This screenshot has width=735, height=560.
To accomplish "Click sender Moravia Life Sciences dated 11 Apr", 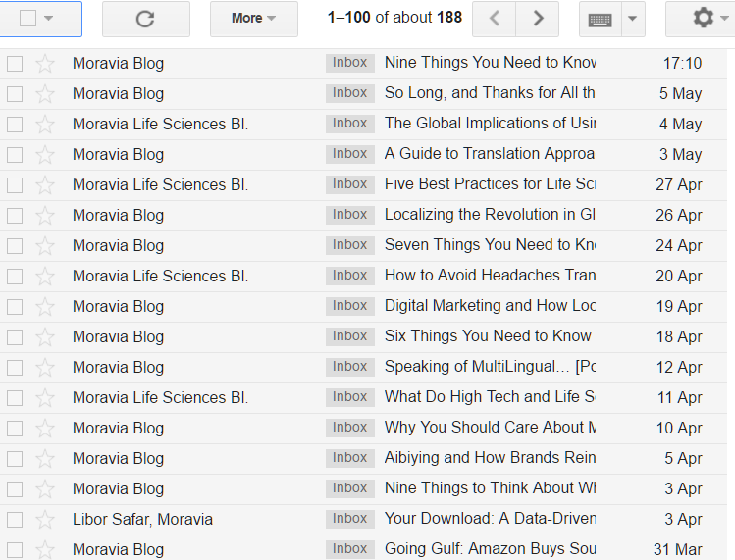I will tap(160, 398).
